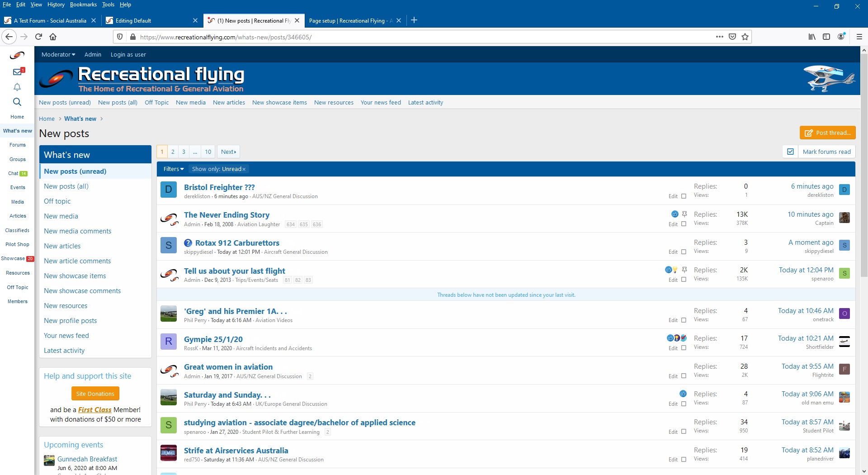
Task: Open the First Class member link
Action: (x=94, y=410)
